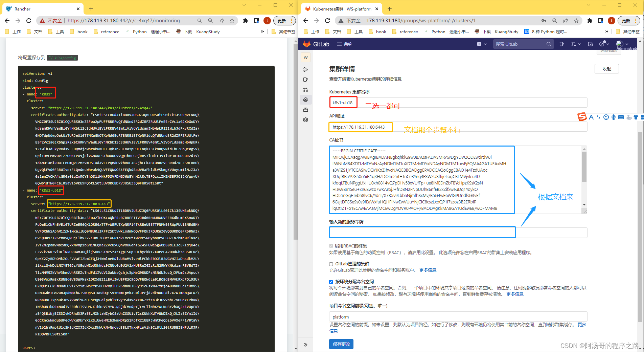Open merge requests dropdown in GitLab top bar

point(576,44)
